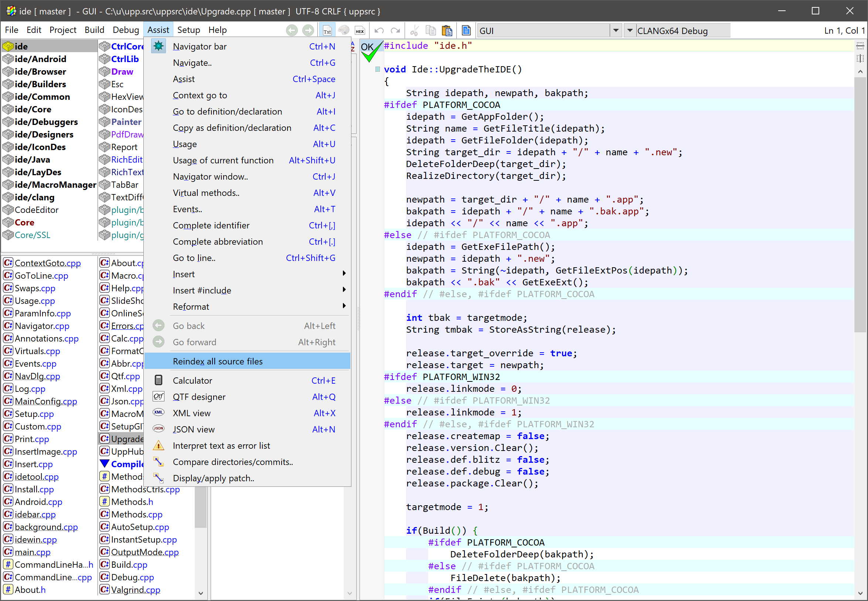Open the JSON view tool
This screenshot has width=868, height=601.
coord(194,429)
